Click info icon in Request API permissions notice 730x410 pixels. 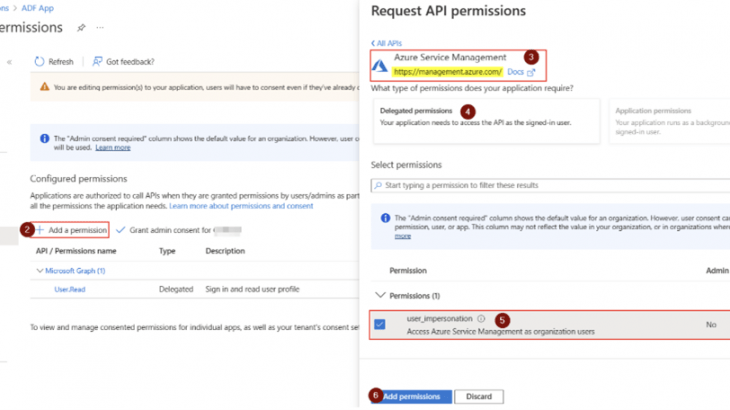(x=385, y=218)
